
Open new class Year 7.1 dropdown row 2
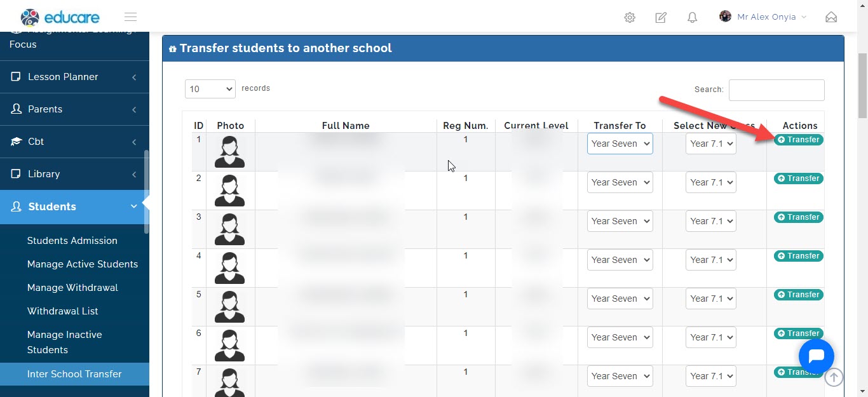pyautogui.click(x=711, y=182)
